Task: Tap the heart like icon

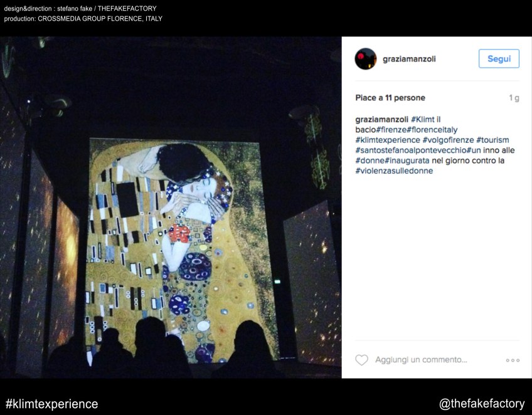Action: [x=362, y=360]
